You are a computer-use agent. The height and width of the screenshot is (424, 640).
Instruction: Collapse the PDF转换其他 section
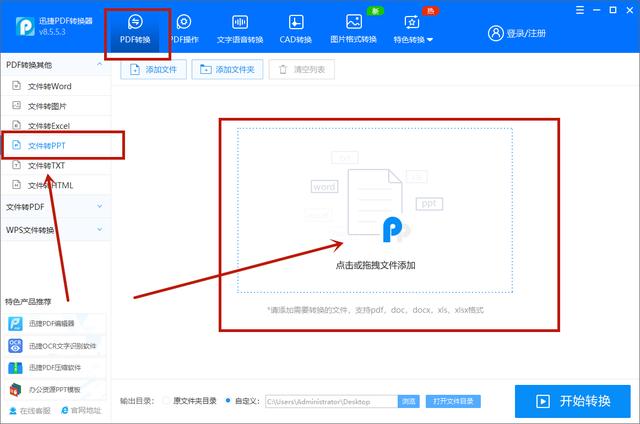click(100, 64)
